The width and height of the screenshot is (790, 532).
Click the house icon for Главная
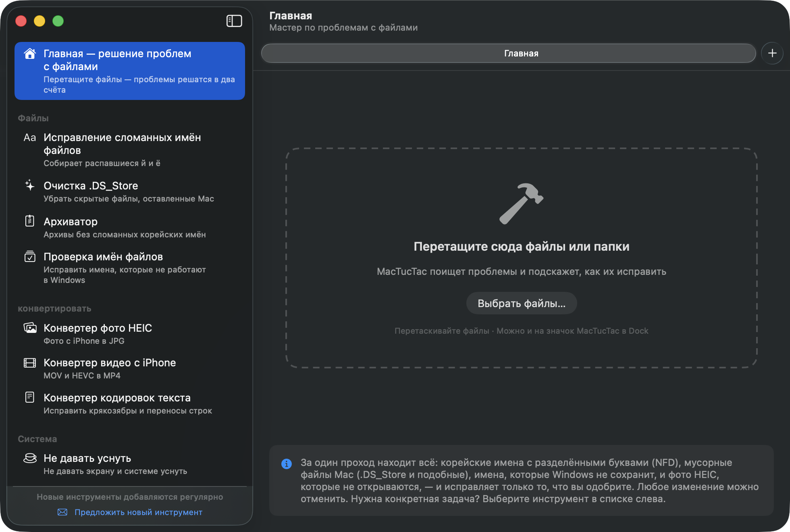(30, 54)
